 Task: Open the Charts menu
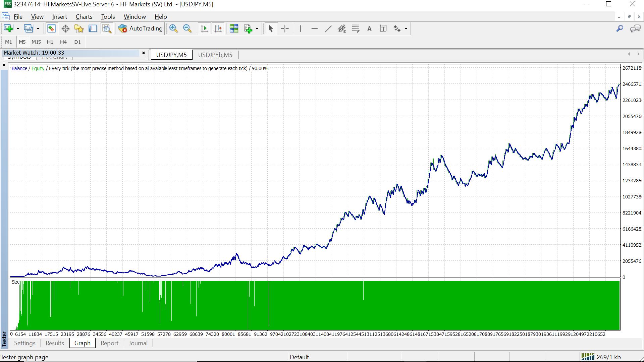84,17
